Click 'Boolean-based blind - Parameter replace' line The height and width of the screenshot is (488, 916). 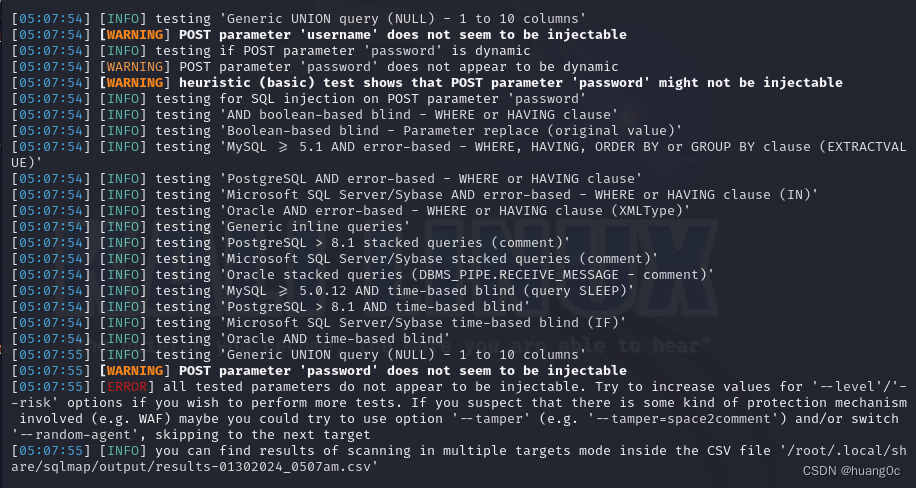(346, 130)
